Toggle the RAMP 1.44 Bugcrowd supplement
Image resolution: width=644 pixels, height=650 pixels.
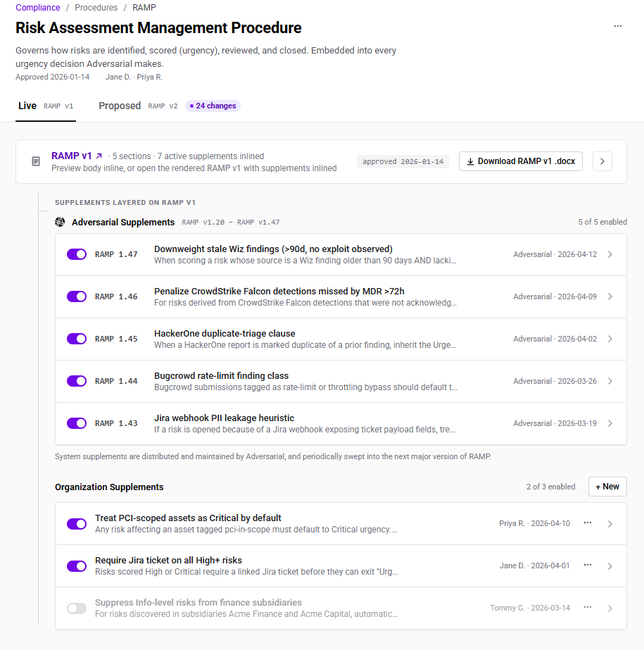click(77, 381)
